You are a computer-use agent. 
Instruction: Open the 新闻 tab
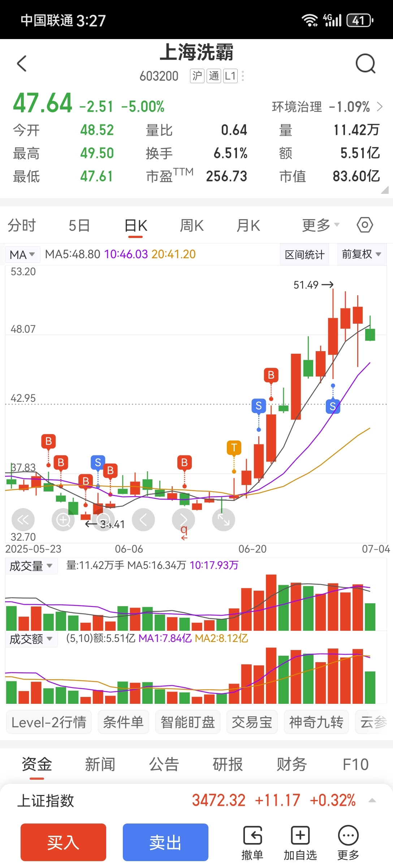pyautogui.click(x=100, y=764)
